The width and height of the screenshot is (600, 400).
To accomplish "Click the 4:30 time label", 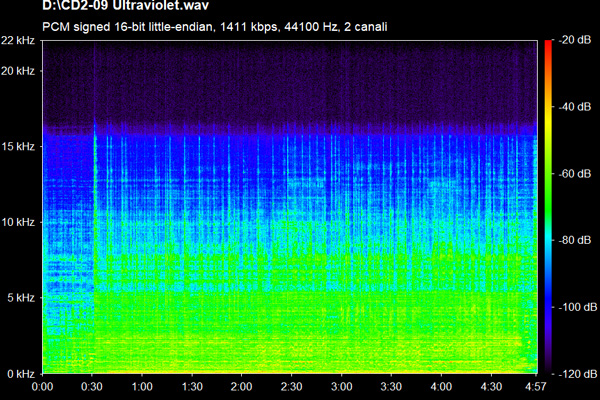I will point(491,386).
